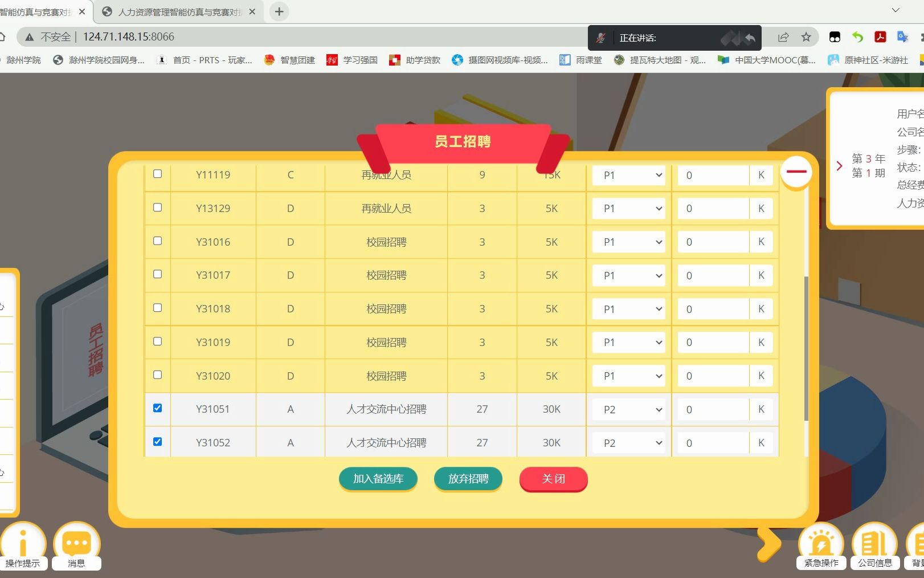Image resolution: width=924 pixels, height=578 pixels.
Task: Open the P1 dropdown for Y31016
Action: click(629, 242)
